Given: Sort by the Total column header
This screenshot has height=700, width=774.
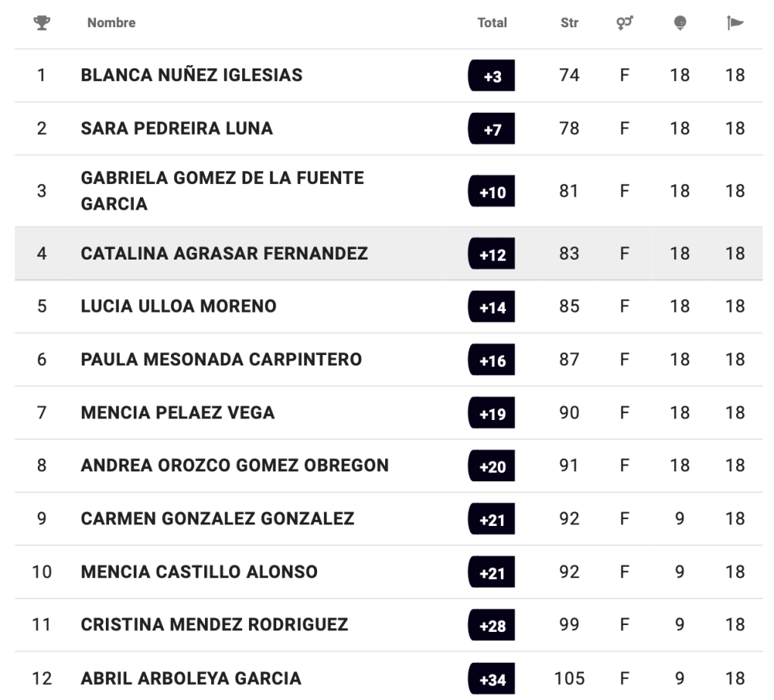Looking at the screenshot, I should (492, 23).
